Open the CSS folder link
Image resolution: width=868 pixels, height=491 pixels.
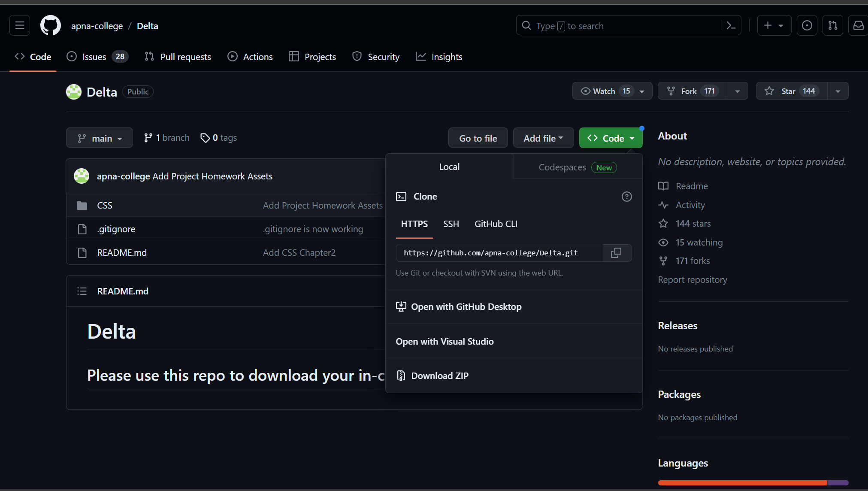104,205
